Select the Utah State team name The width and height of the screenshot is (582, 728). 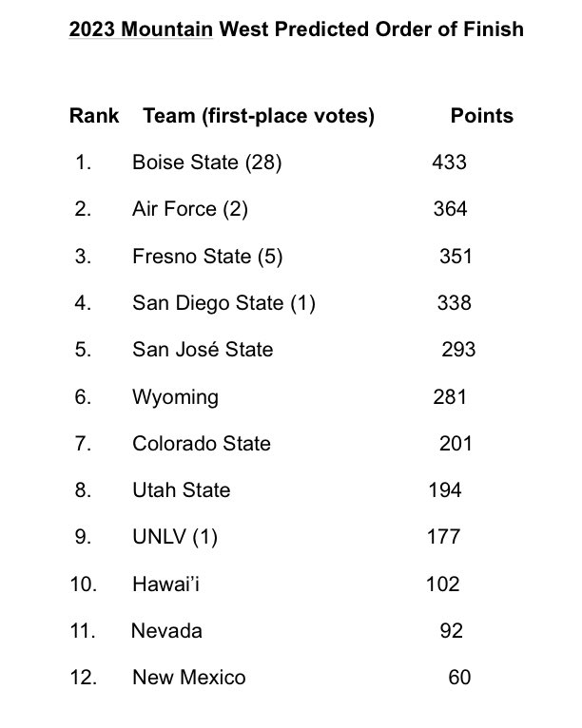(181, 490)
